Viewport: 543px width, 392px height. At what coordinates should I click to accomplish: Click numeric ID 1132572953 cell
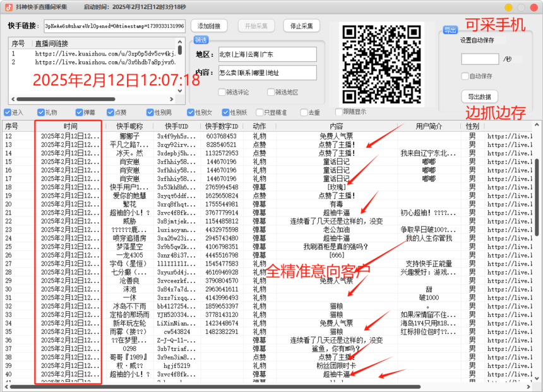point(222,153)
